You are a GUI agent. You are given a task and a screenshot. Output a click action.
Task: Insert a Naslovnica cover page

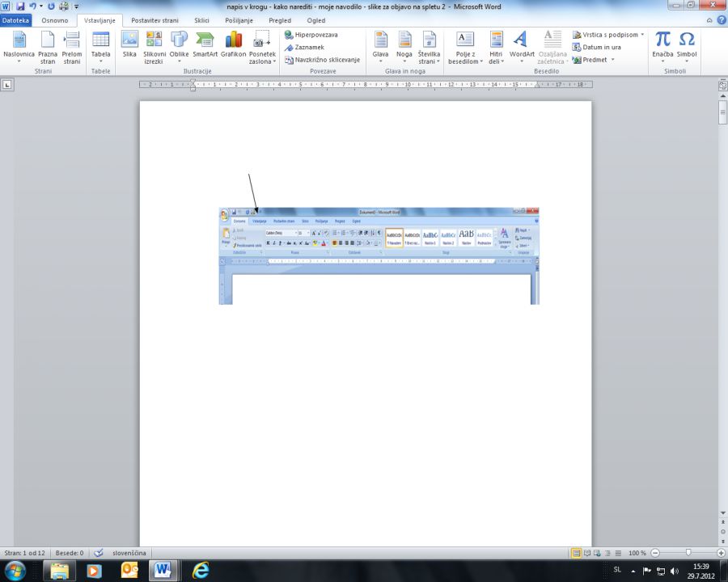[19, 48]
